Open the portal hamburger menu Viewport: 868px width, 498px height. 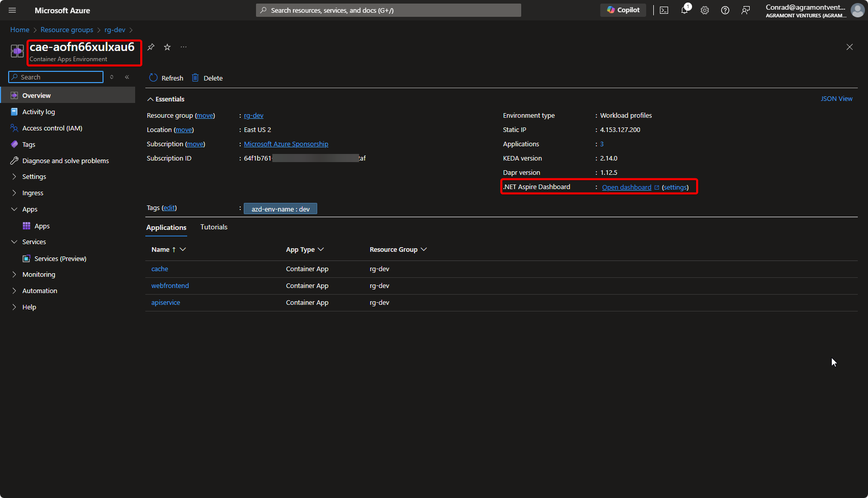point(12,10)
